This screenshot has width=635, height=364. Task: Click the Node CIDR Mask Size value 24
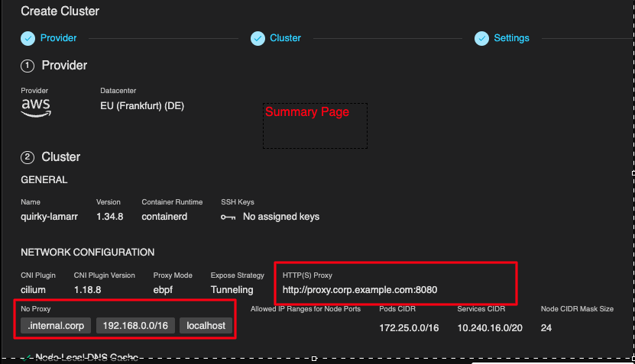click(546, 328)
